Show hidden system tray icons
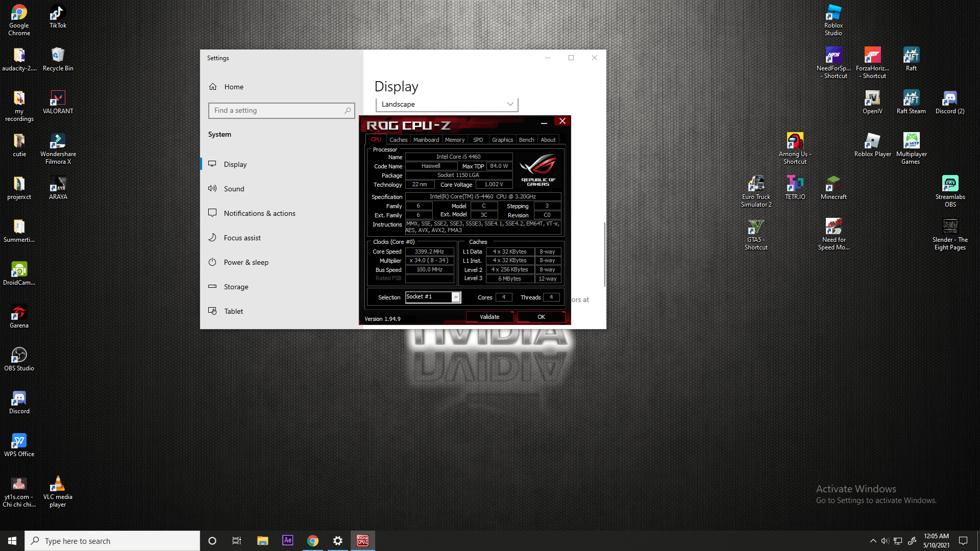 (873, 541)
